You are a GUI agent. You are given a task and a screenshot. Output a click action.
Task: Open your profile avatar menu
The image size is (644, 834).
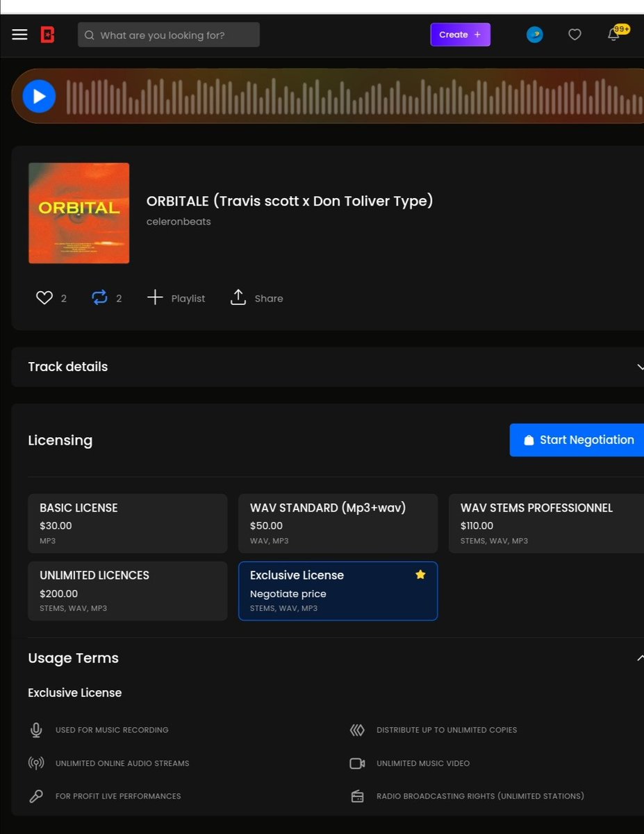point(534,34)
